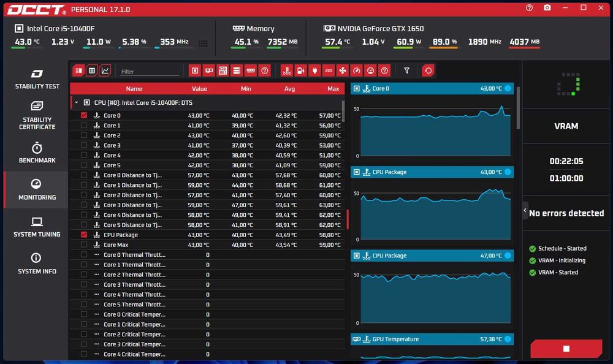Toggle the memory module sensors filter
Viewport: 613px width, 364px height.
pos(251,70)
